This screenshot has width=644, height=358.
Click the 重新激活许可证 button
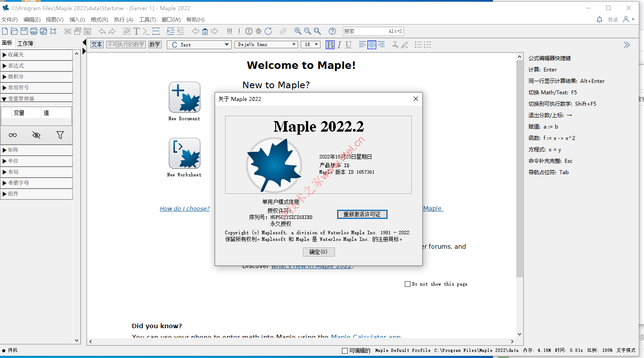click(x=362, y=214)
